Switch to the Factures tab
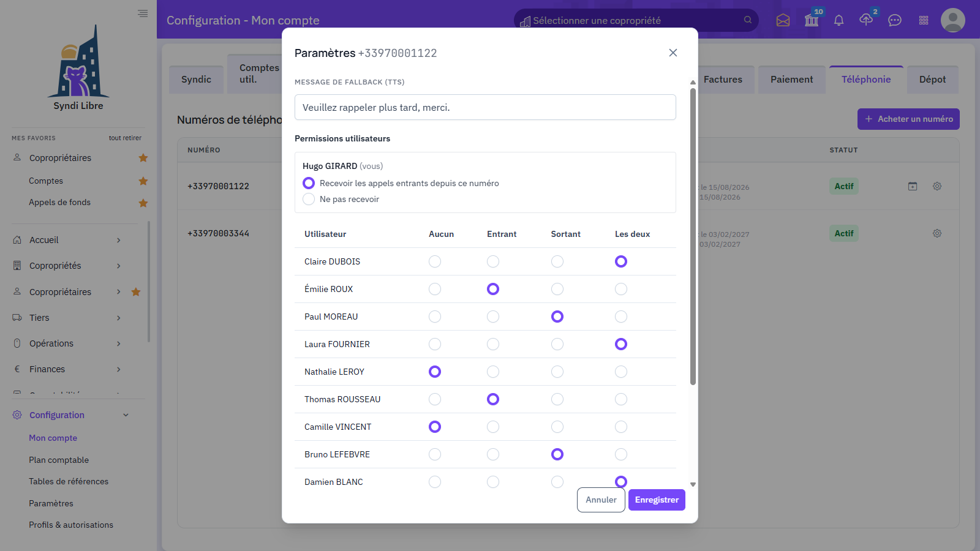980x551 pixels. (723, 80)
